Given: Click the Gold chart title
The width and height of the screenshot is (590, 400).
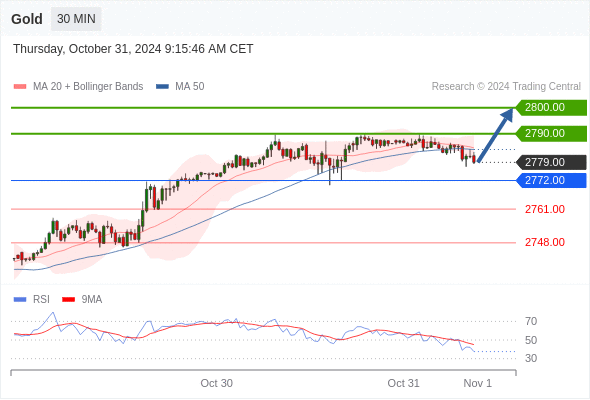Looking at the screenshot, I should coord(27,19).
